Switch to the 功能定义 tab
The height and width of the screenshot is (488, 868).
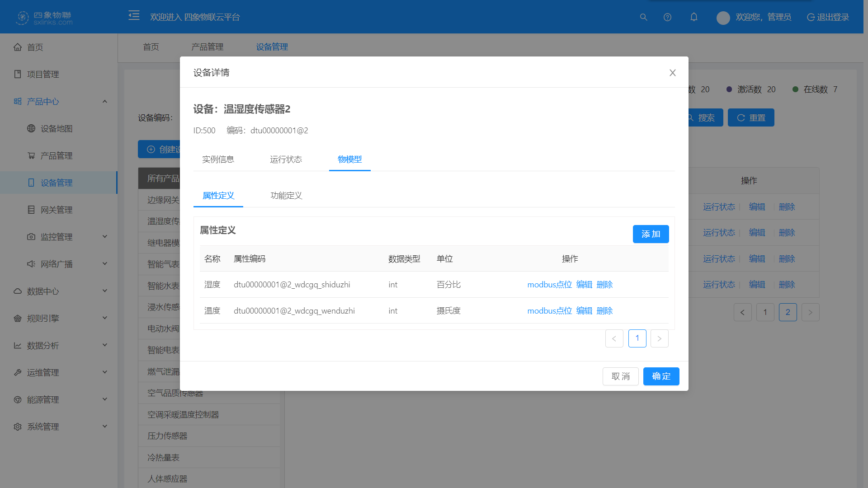tap(286, 196)
